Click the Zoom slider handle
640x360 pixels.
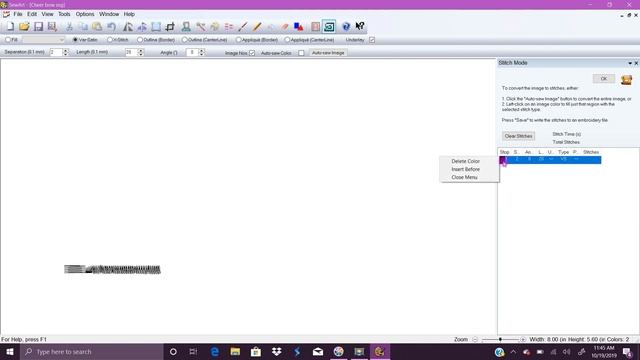point(500,340)
